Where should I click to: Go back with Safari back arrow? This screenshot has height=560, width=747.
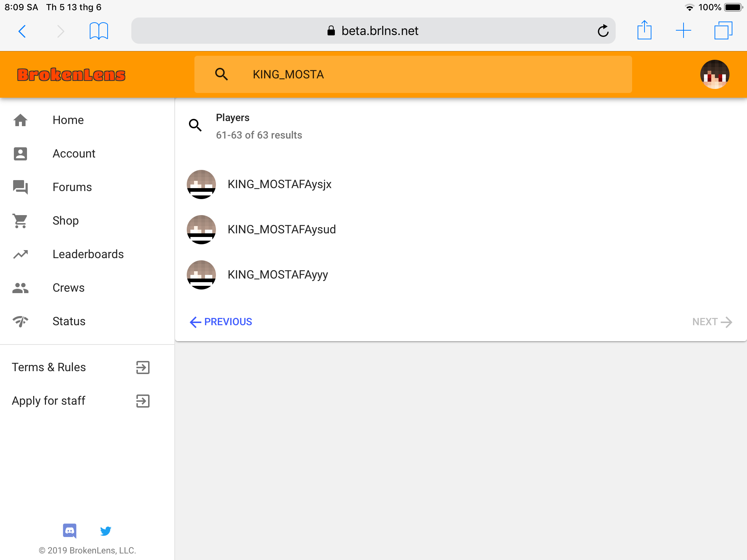[22, 31]
